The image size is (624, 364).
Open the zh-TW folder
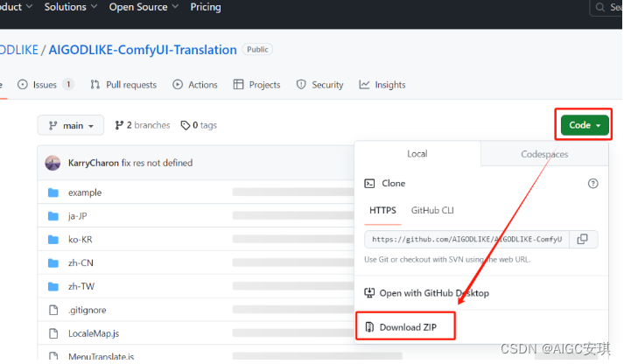[x=81, y=286]
